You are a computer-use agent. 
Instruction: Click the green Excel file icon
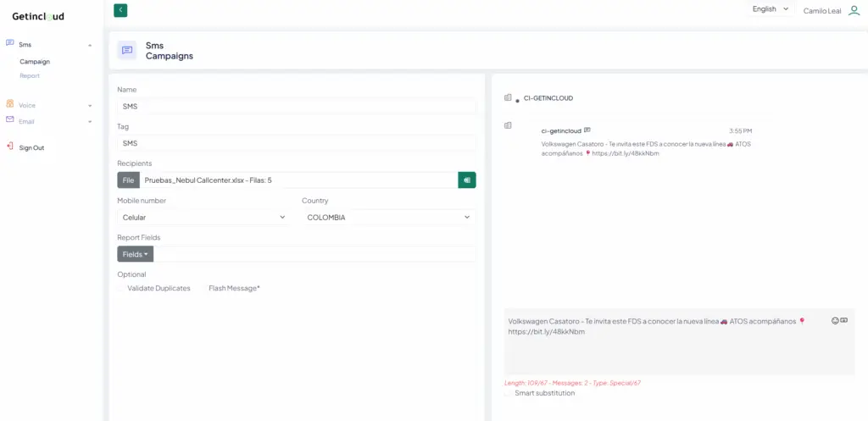pos(467,180)
